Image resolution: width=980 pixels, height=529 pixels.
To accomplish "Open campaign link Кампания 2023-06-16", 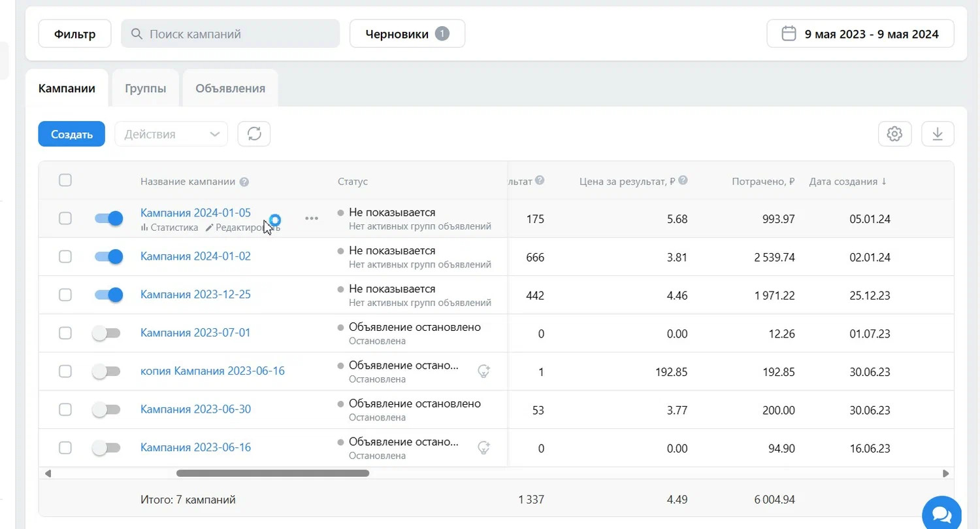I will click(195, 448).
